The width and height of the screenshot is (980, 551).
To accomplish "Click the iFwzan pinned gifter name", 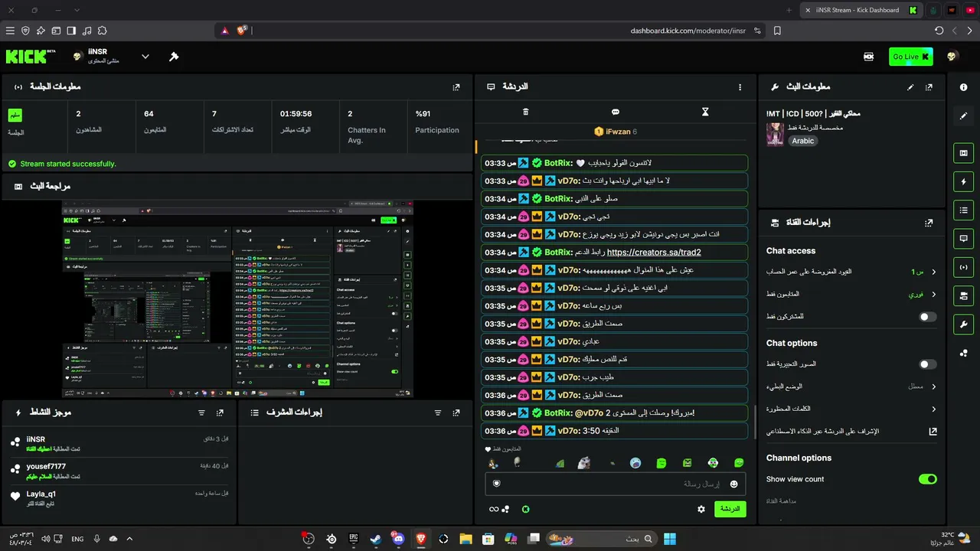I will pyautogui.click(x=618, y=132).
